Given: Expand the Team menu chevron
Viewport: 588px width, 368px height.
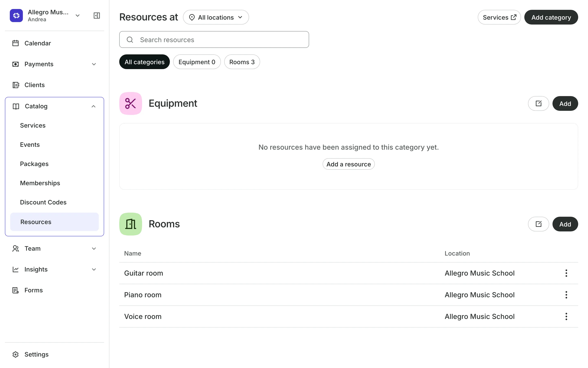Looking at the screenshot, I should 94,248.
